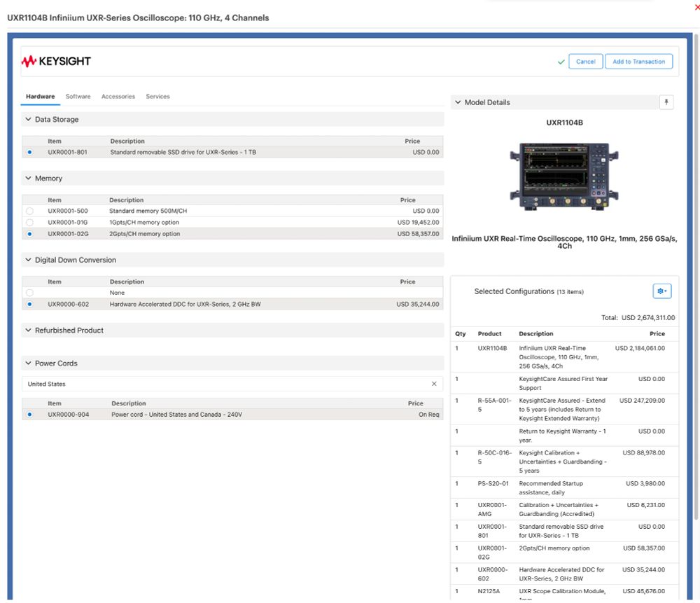This screenshot has width=700, height=603.
Task: Click the UXR1104B row in Selected Configurations
Action: pyautogui.click(x=565, y=357)
